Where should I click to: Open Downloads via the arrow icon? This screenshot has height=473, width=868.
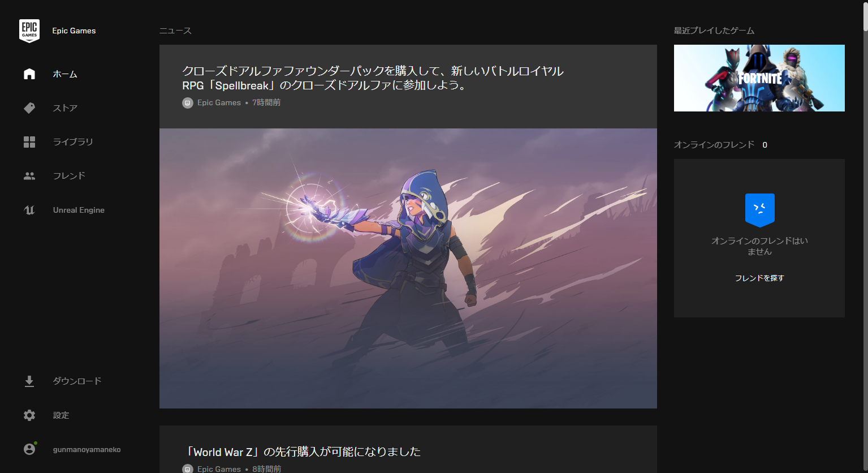pyautogui.click(x=29, y=381)
